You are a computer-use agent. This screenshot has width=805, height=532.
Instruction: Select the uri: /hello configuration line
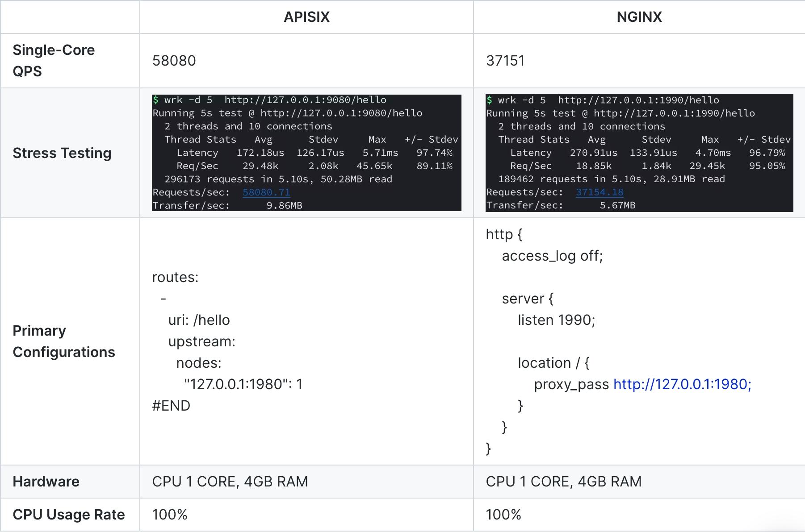pos(198,320)
